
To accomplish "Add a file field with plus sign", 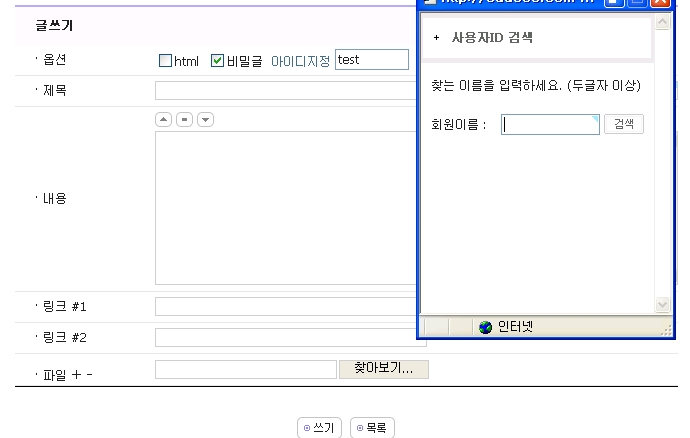I will [77, 375].
